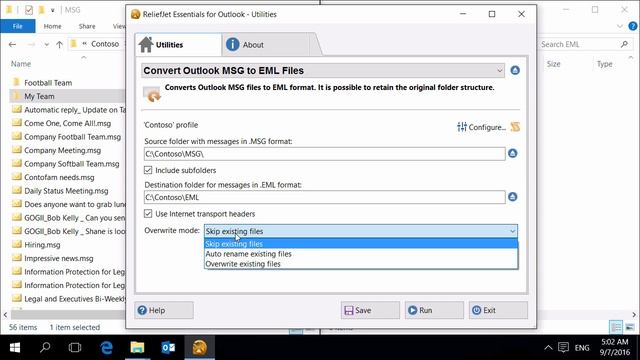Sort by the Size column header

(x=553, y=64)
